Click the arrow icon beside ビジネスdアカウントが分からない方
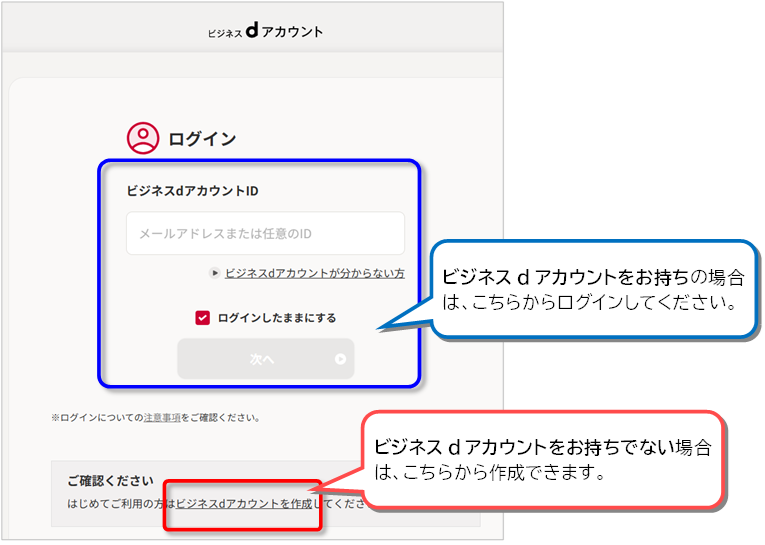765x545 pixels. pos(215,273)
